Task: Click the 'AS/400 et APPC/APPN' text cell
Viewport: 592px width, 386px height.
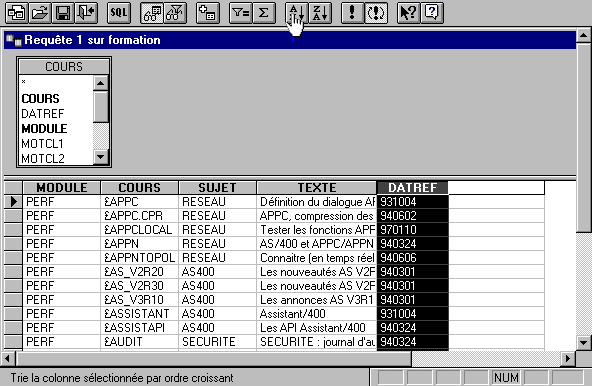Action: point(316,244)
